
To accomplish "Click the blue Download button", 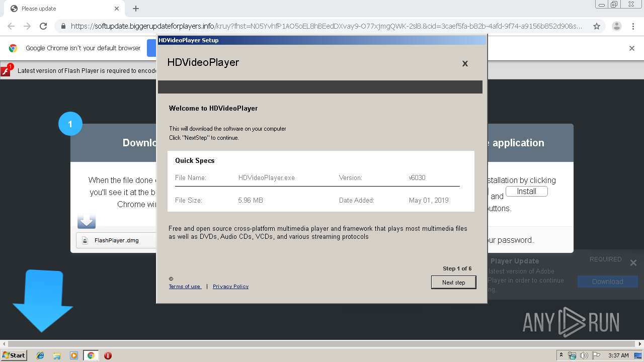I will point(607,282).
